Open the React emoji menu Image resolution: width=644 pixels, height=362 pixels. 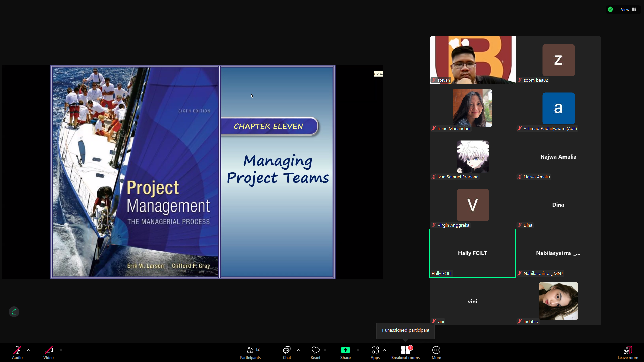tap(315, 353)
